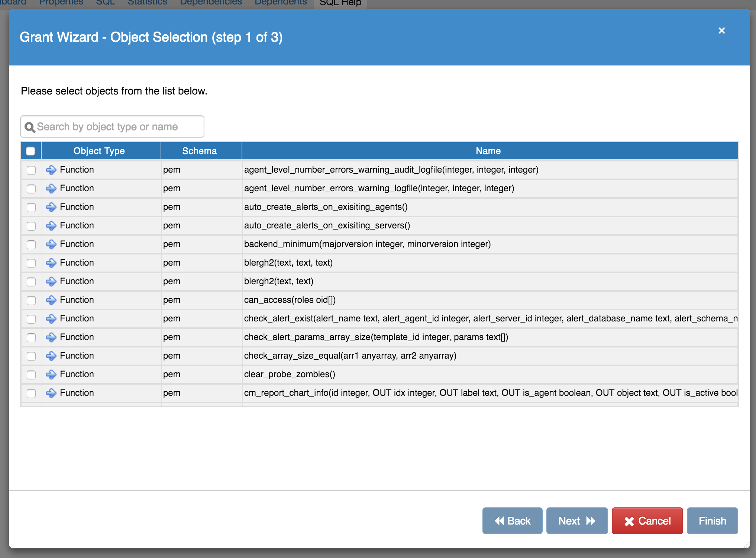The width and height of the screenshot is (756, 558).
Task: Sort by Schema column header
Action: [x=199, y=151]
